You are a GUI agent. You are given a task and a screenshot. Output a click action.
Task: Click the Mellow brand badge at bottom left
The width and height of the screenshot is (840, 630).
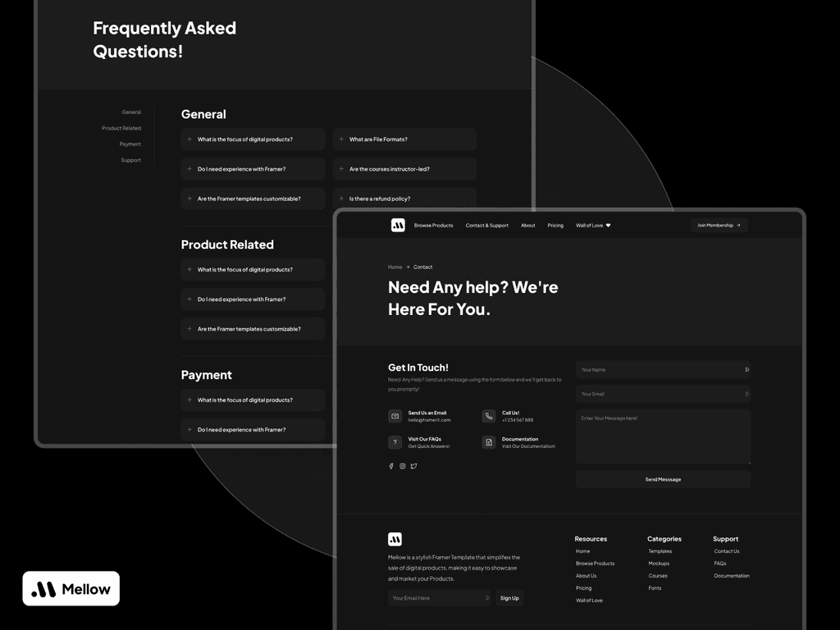[71, 589]
